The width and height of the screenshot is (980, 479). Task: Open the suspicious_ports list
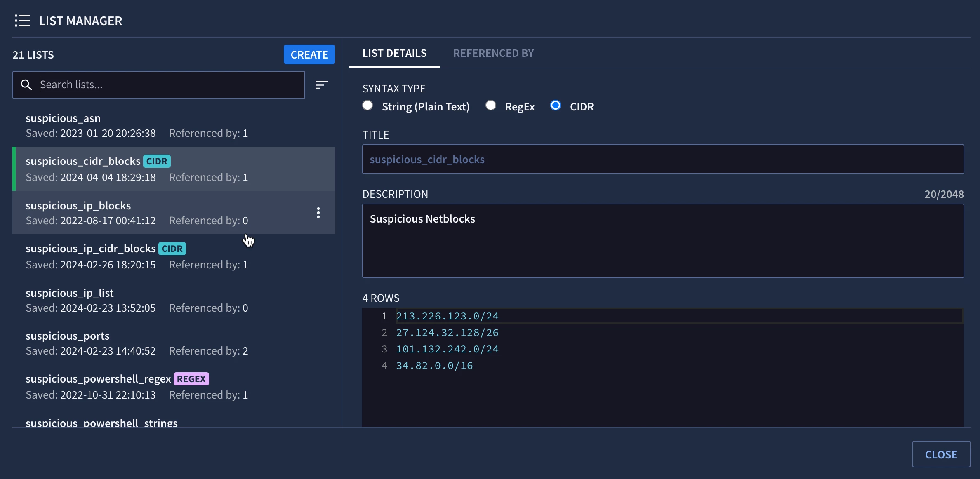coord(174,343)
